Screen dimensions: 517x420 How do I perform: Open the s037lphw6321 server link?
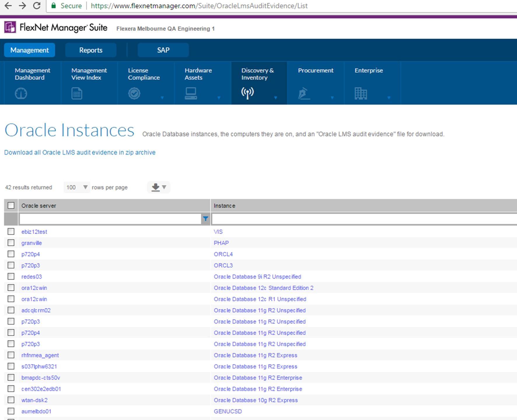pyautogui.click(x=39, y=366)
